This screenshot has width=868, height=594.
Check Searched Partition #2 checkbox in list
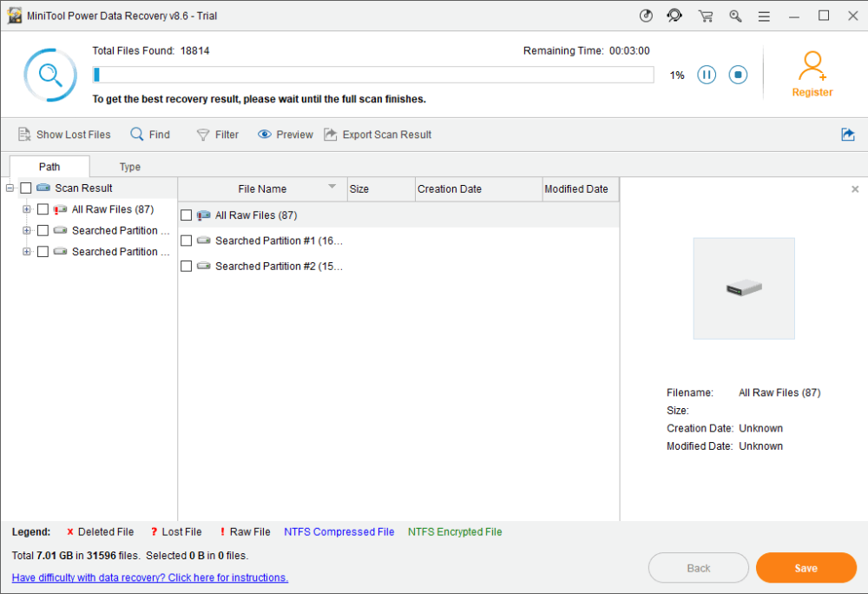tap(187, 266)
